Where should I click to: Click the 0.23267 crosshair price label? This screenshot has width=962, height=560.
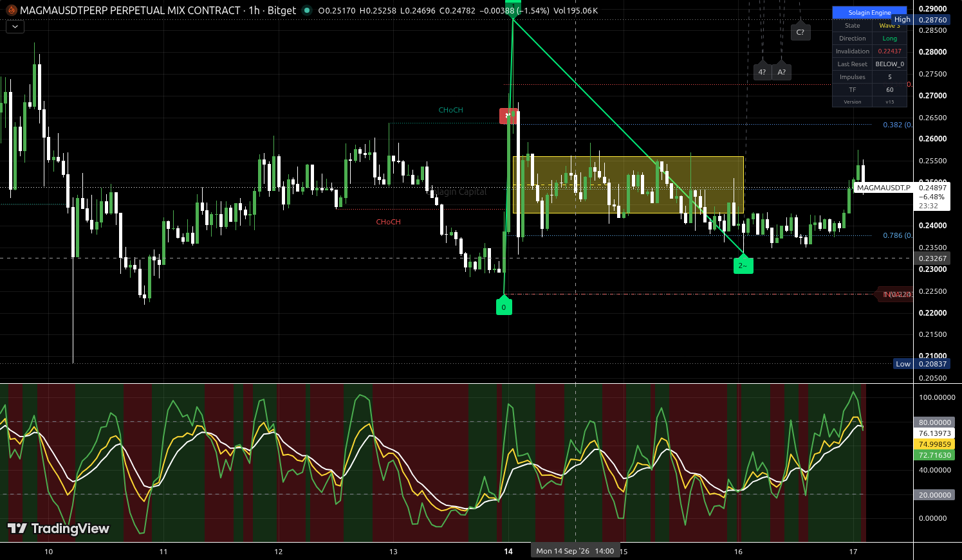click(932, 258)
